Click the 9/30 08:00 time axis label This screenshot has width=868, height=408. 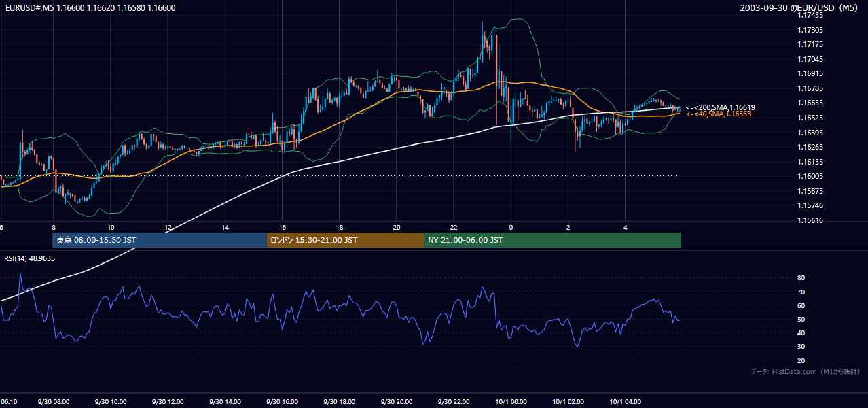(x=54, y=402)
